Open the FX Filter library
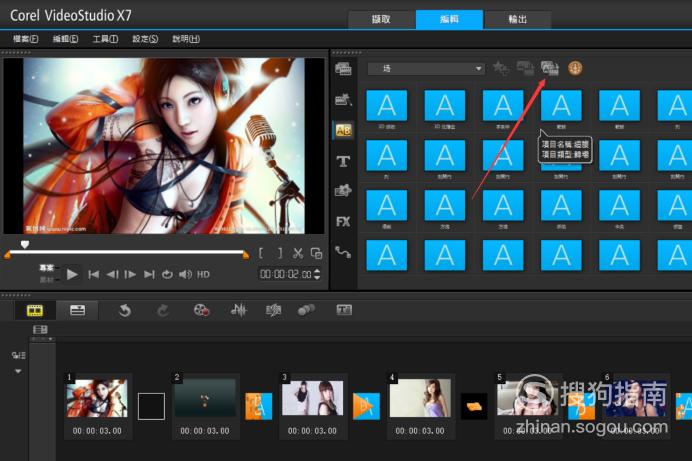The width and height of the screenshot is (692, 461). [343, 221]
